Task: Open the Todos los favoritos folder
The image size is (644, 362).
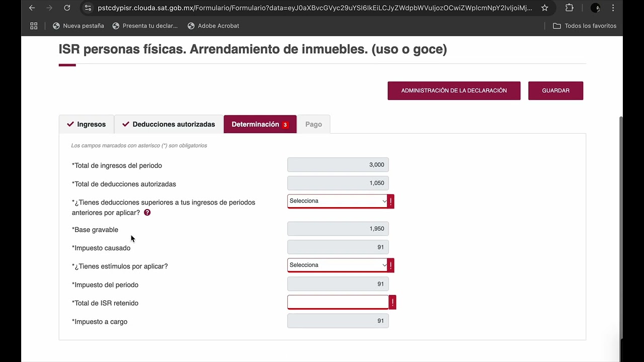Action: tap(585, 26)
